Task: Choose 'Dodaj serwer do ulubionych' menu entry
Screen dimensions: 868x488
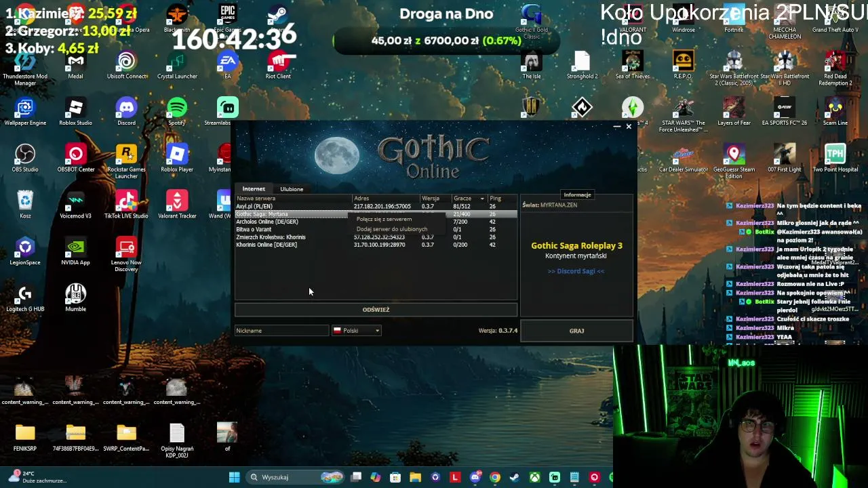Action: (392, 229)
